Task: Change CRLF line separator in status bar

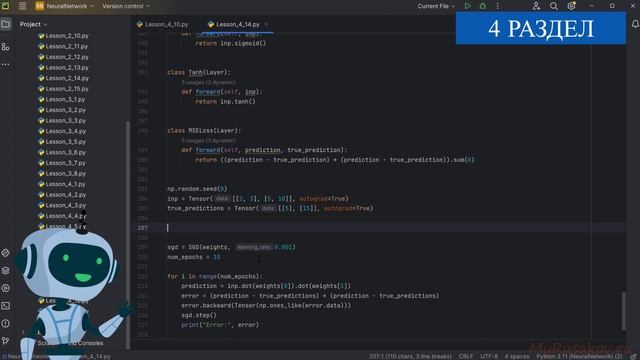Action: tap(466, 356)
